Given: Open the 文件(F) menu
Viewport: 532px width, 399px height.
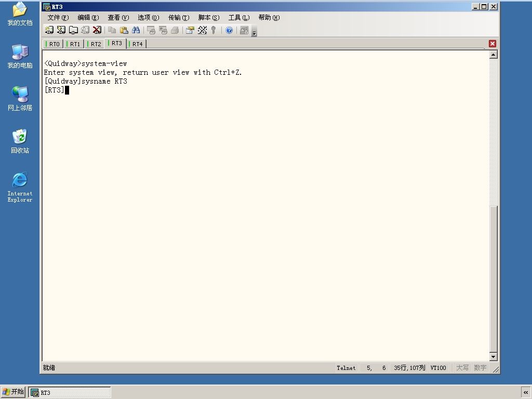Looking at the screenshot, I should pos(58,18).
